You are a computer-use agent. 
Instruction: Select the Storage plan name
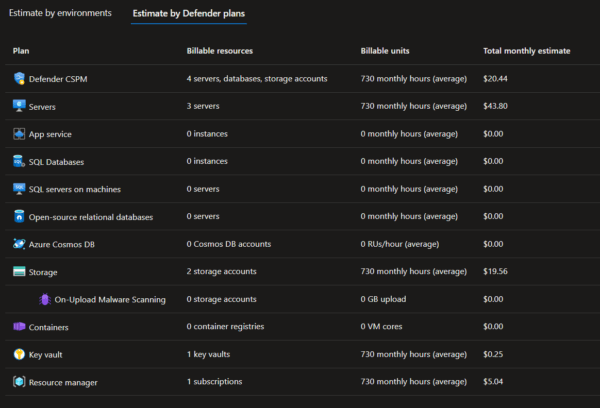pos(43,272)
